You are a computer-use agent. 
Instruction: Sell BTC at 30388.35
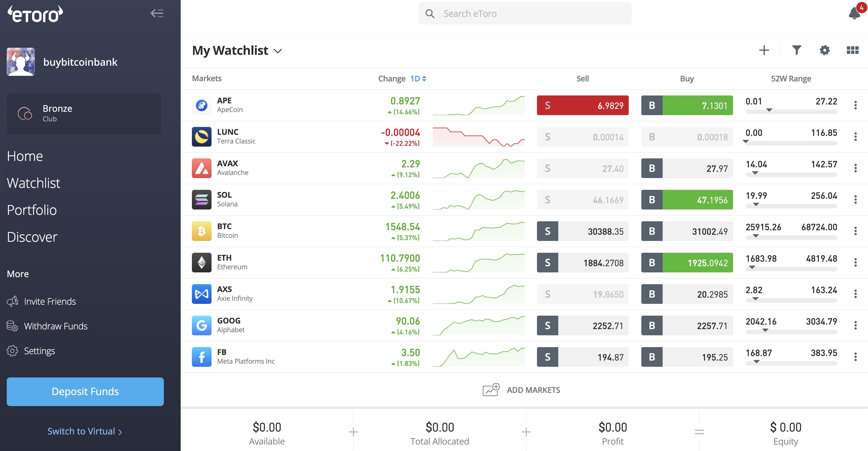(x=583, y=231)
